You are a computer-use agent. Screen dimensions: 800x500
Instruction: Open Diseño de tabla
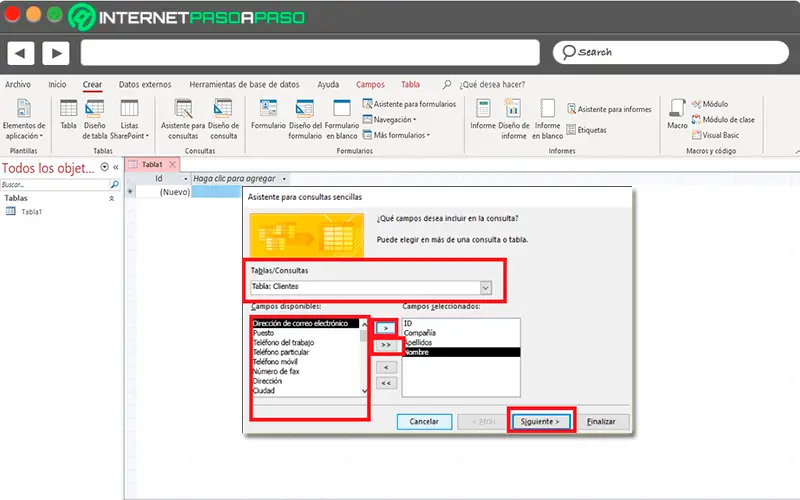coord(95,119)
